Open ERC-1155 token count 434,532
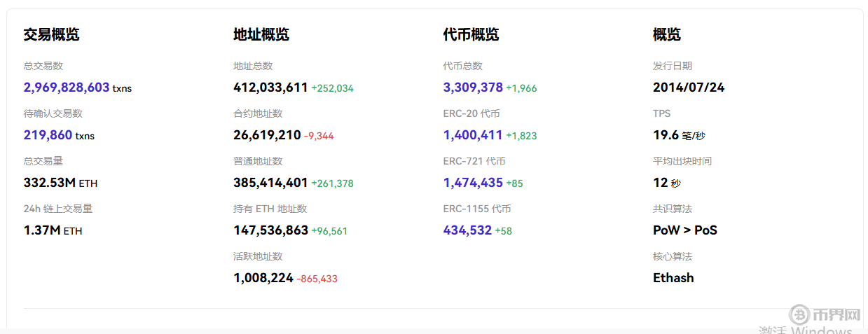Screen dimensions: 868x334 (467, 230)
